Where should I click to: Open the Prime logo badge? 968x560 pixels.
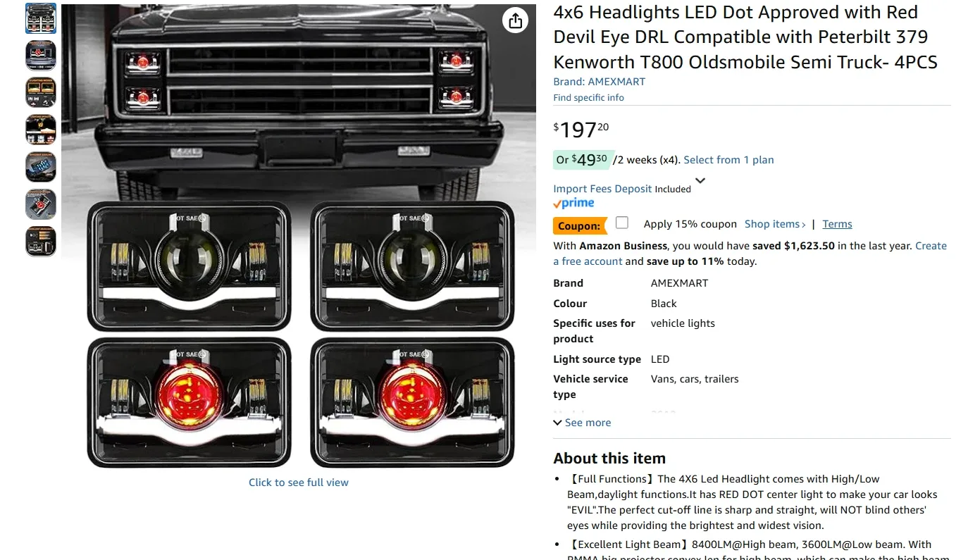(x=573, y=204)
